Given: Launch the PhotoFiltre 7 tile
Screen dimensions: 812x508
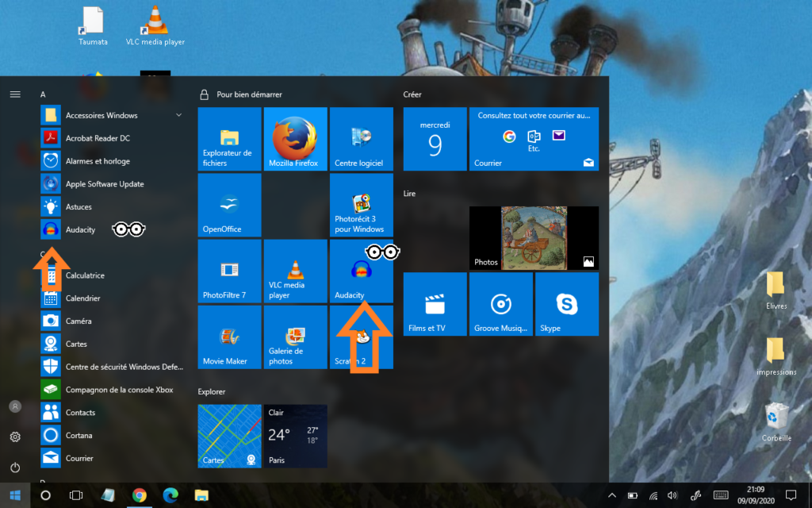Looking at the screenshot, I should (229, 271).
